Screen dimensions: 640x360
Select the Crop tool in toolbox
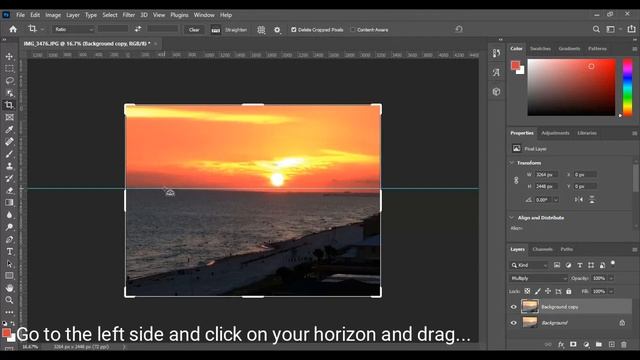click(9, 105)
